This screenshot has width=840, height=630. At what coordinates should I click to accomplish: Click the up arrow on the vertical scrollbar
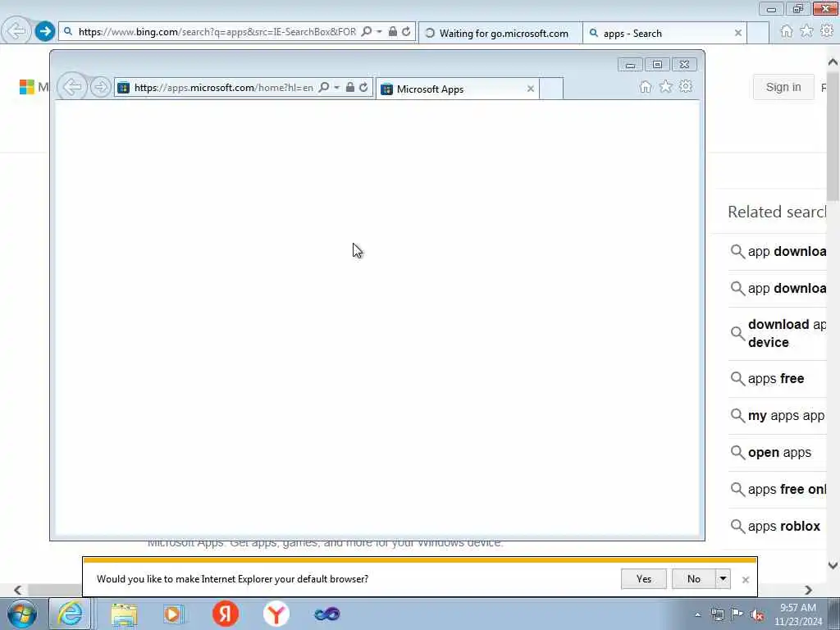click(833, 62)
